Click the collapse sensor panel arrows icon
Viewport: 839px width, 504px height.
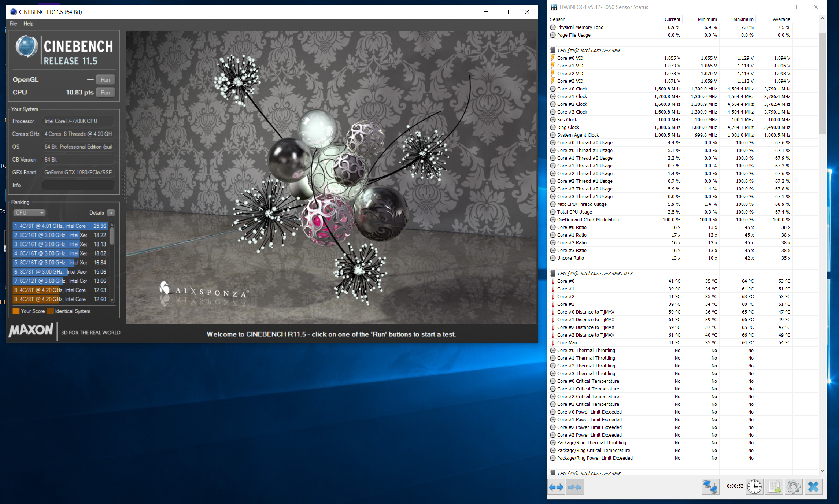pyautogui.click(x=575, y=487)
